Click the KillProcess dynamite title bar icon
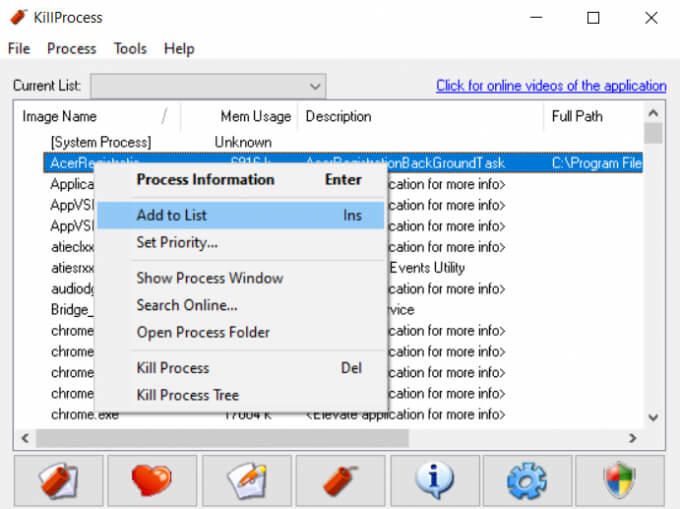The width and height of the screenshot is (680, 509). pyautogui.click(x=19, y=17)
